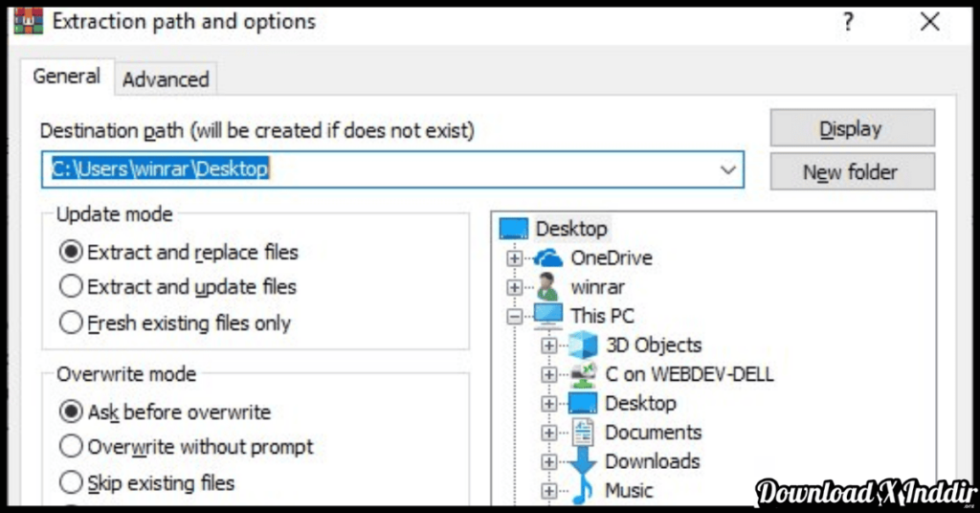The width and height of the screenshot is (980, 513).
Task: Open the General tab
Action: (67, 77)
